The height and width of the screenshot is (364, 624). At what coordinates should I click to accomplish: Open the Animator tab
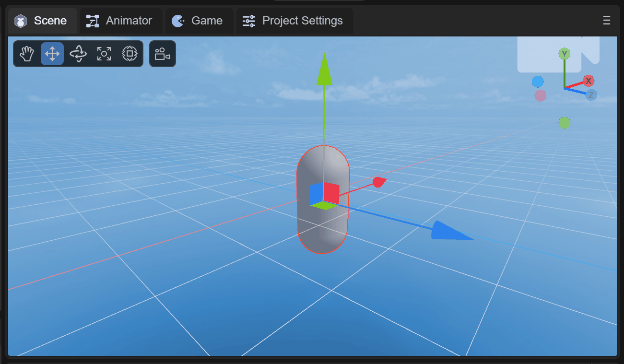coord(120,21)
